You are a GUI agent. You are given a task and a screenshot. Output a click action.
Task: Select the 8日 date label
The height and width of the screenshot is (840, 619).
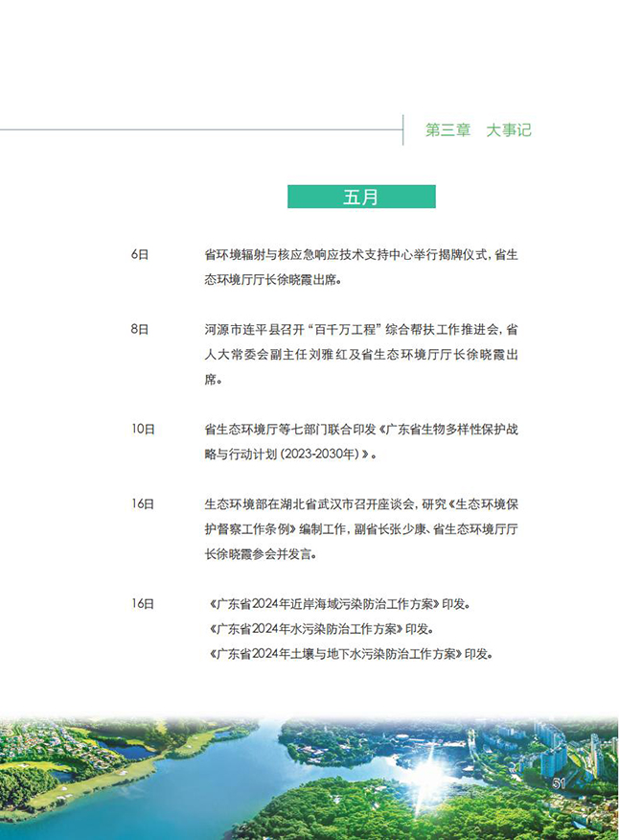click(140, 329)
